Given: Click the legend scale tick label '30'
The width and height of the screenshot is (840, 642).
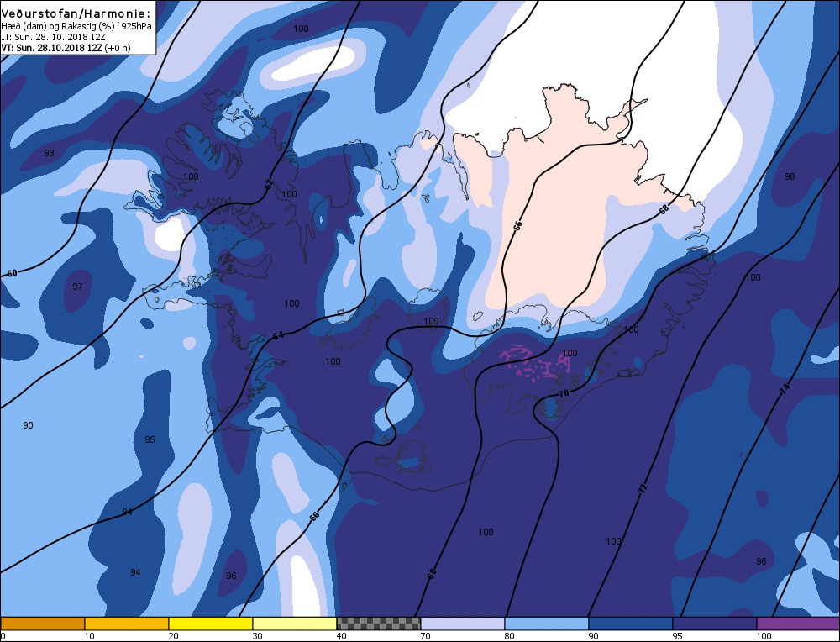Looking at the screenshot, I should pos(257,636).
